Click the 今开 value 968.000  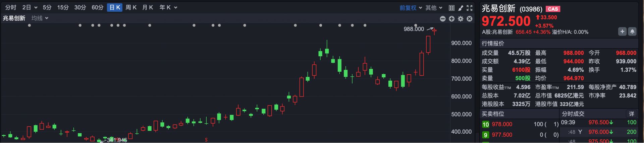[x=626, y=53]
